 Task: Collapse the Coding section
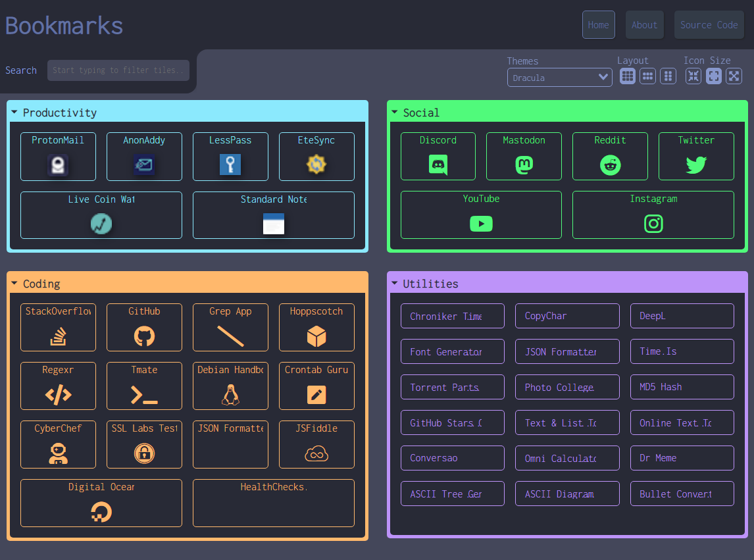tap(14, 284)
